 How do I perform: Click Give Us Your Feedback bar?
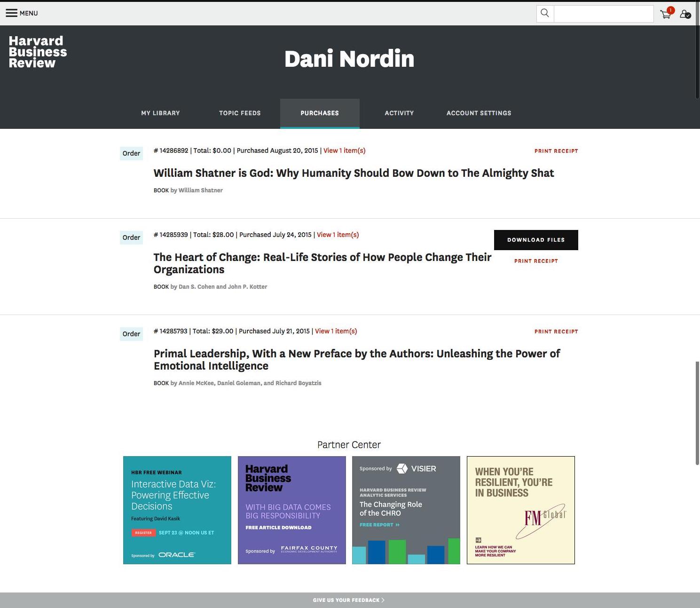coord(349,600)
